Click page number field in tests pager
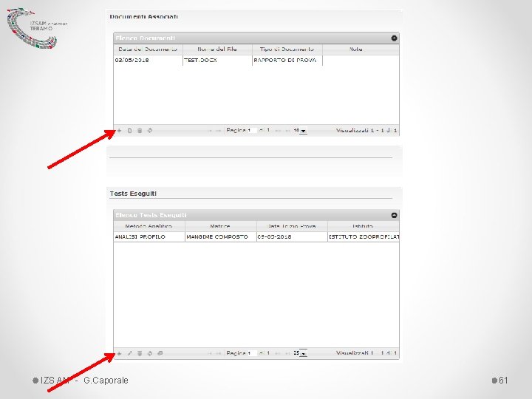 click(252, 353)
